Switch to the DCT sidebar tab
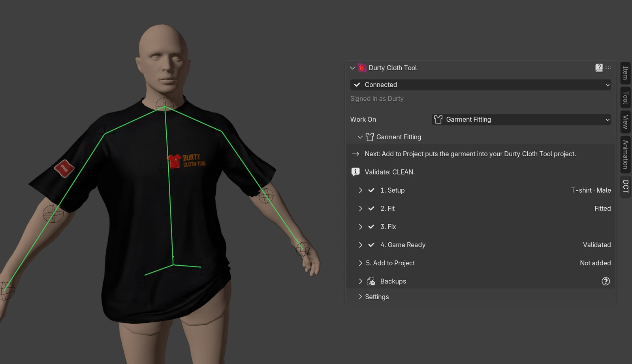Image resolution: width=632 pixels, height=364 pixels. 625,186
